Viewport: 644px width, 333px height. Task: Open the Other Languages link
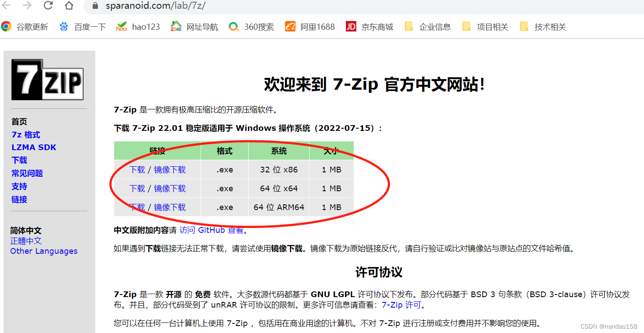[x=44, y=251]
